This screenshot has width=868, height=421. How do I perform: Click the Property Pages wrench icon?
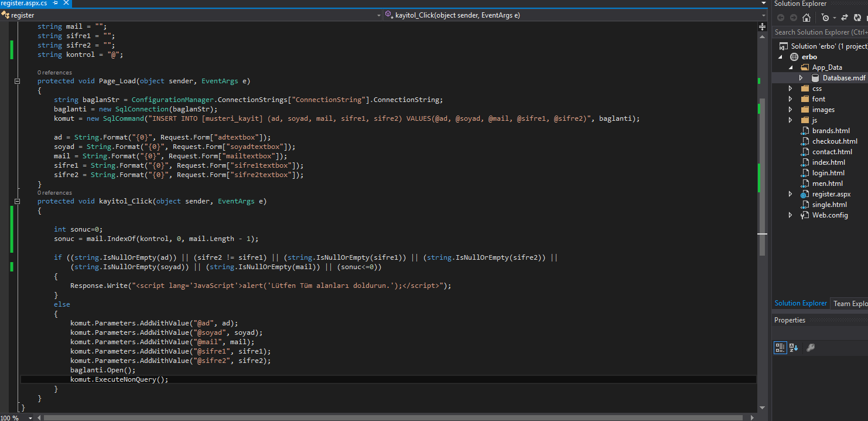point(811,348)
